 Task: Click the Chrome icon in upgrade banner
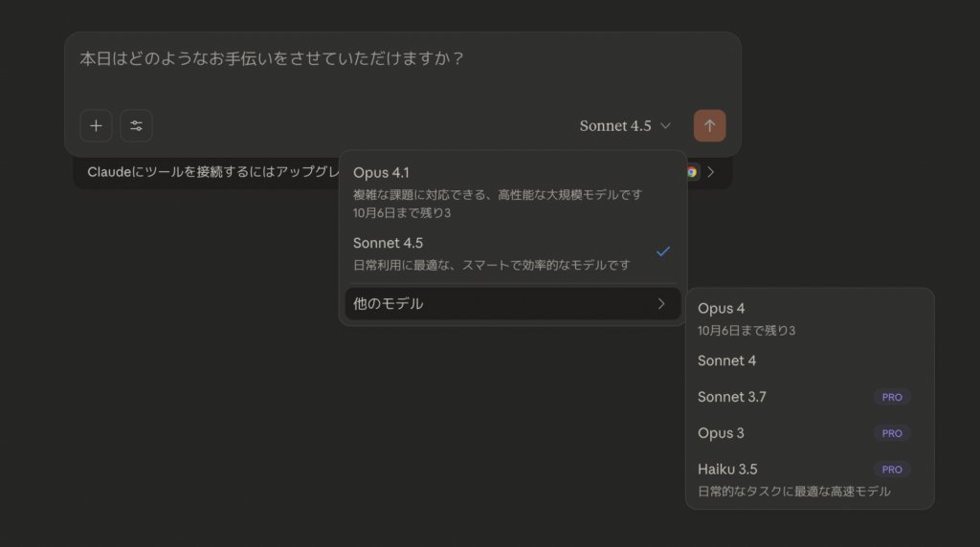click(x=692, y=172)
